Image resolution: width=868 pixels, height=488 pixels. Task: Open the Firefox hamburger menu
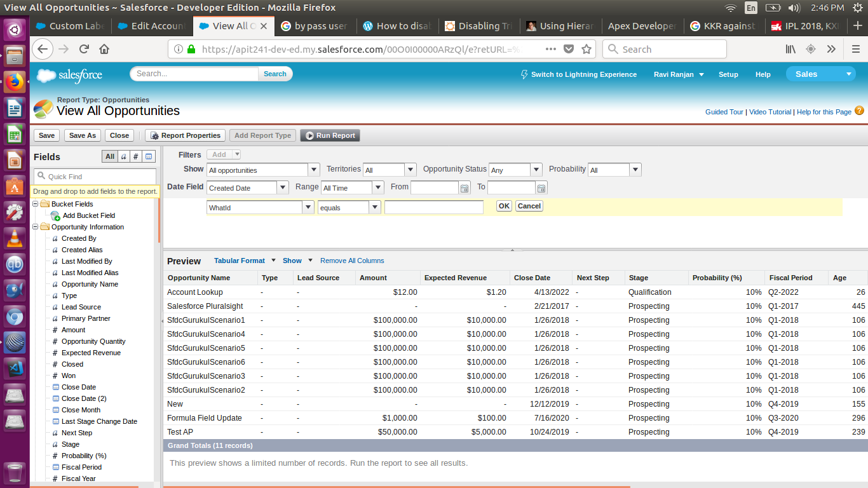pyautogui.click(x=856, y=49)
